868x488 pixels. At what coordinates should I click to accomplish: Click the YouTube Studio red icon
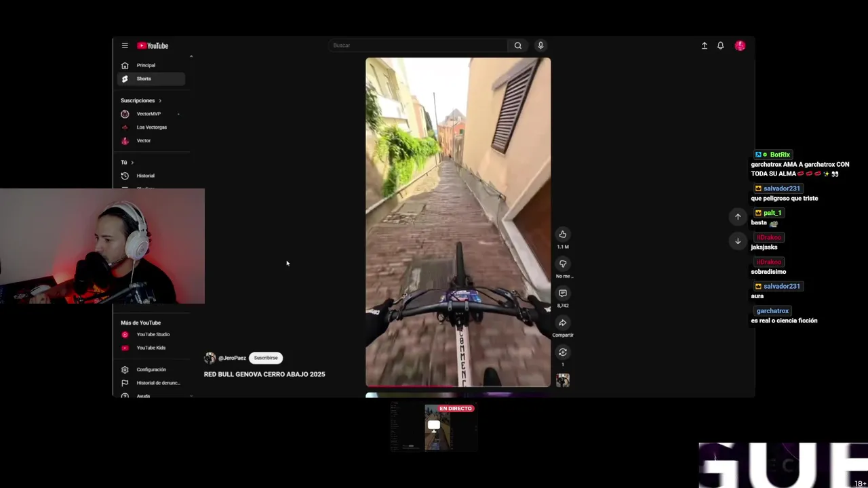click(125, 334)
